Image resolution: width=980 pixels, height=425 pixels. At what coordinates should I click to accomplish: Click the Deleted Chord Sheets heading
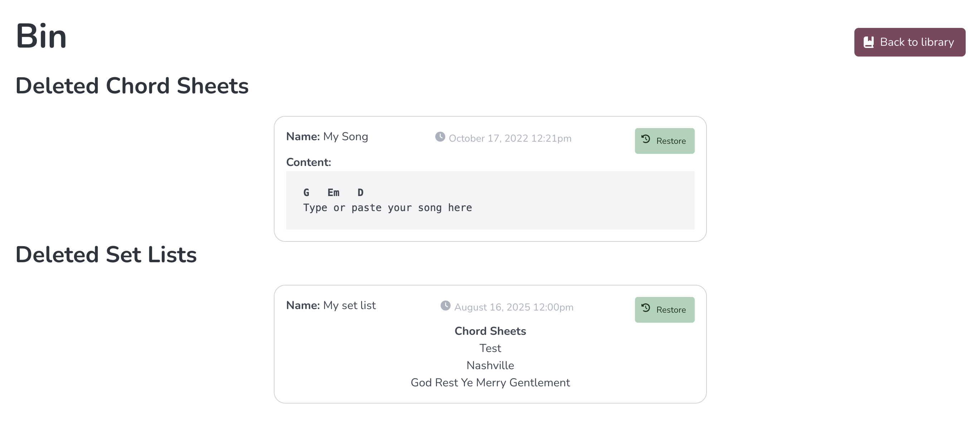132,86
